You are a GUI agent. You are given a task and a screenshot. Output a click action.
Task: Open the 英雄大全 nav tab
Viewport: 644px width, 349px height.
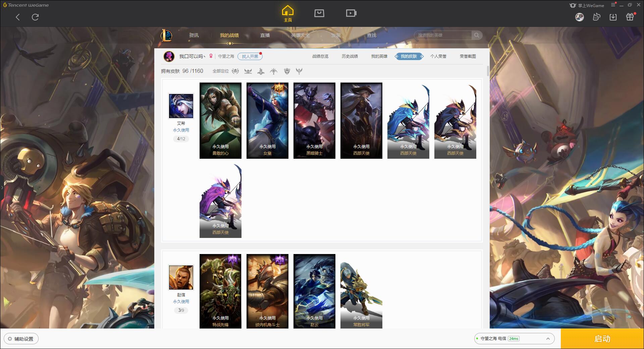[x=301, y=35]
